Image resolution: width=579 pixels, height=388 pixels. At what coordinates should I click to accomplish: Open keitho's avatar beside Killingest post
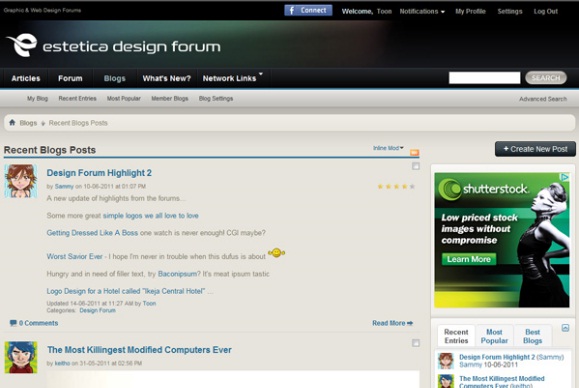(x=21, y=357)
